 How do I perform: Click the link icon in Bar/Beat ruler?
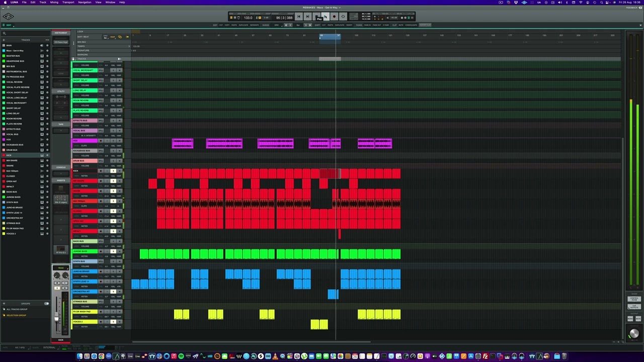120,37
